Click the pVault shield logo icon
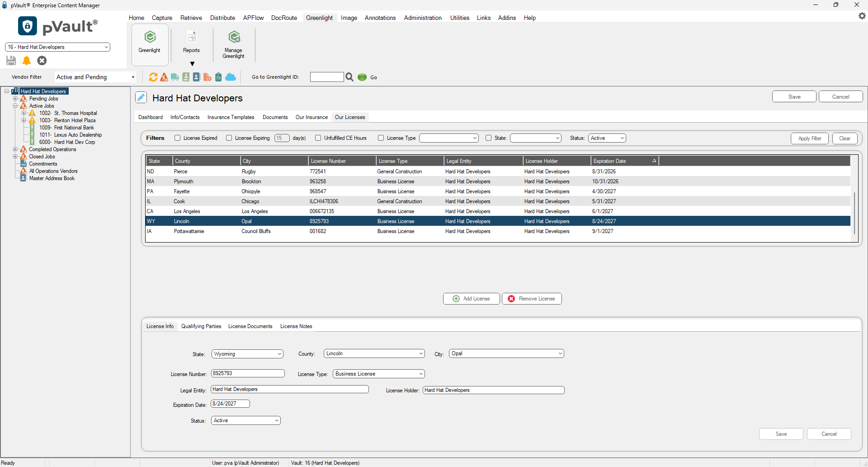 [28, 26]
